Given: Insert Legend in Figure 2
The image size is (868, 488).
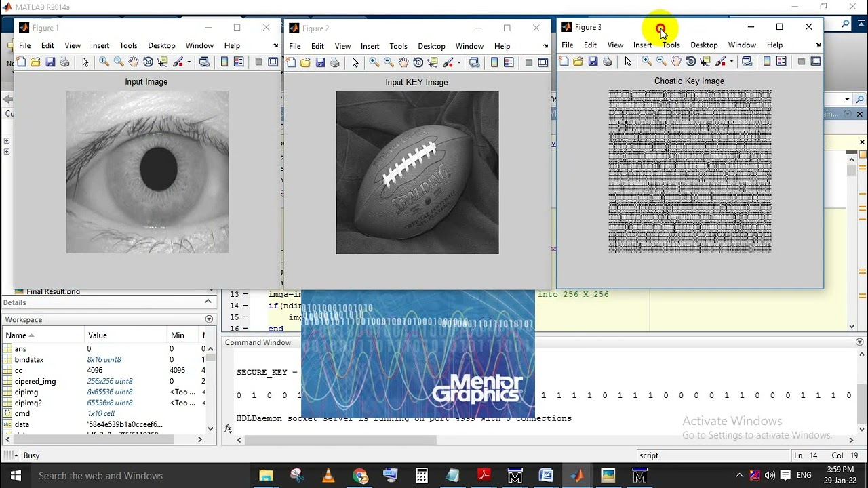Looking at the screenshot, I should 509,62.
